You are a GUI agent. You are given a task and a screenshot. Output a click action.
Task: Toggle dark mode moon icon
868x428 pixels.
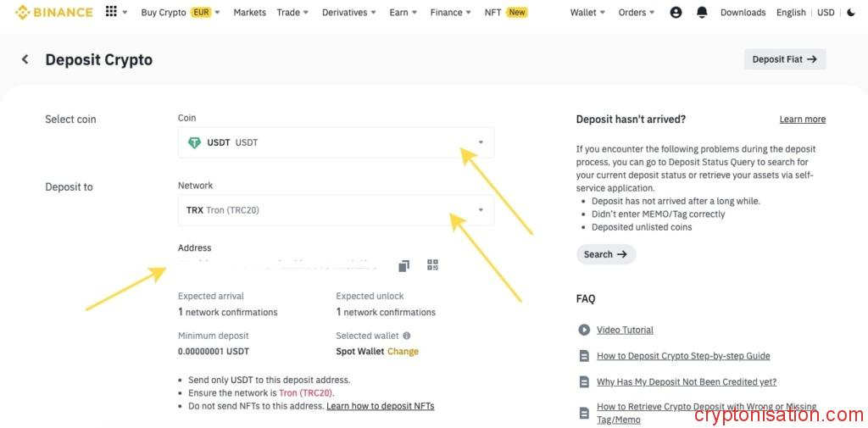851,13
